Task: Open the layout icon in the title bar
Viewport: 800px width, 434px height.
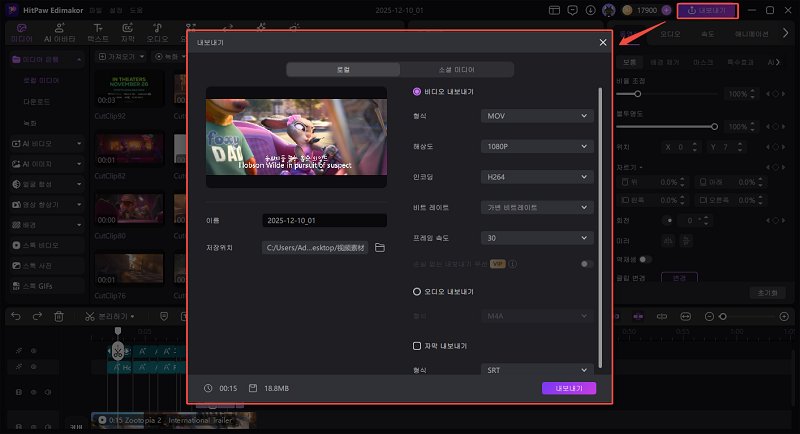Action: [x=554, y=10]
